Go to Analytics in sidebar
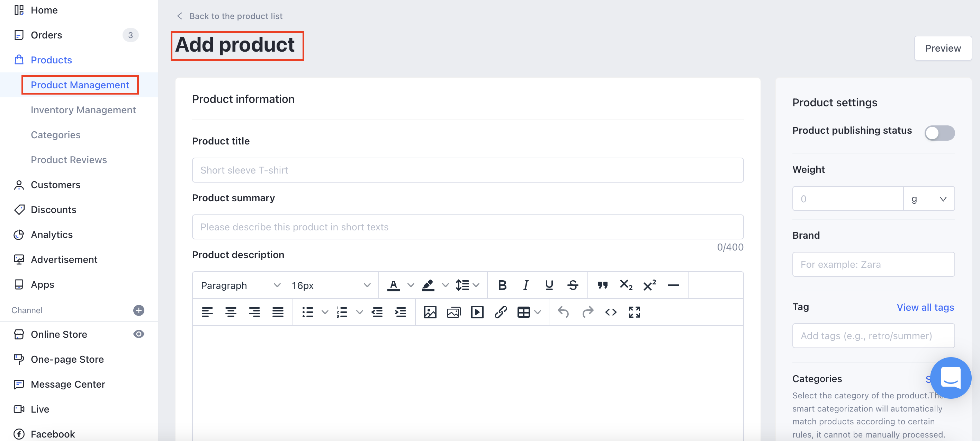The width and height of the screenshot is (980, 441). coord(51,235)
